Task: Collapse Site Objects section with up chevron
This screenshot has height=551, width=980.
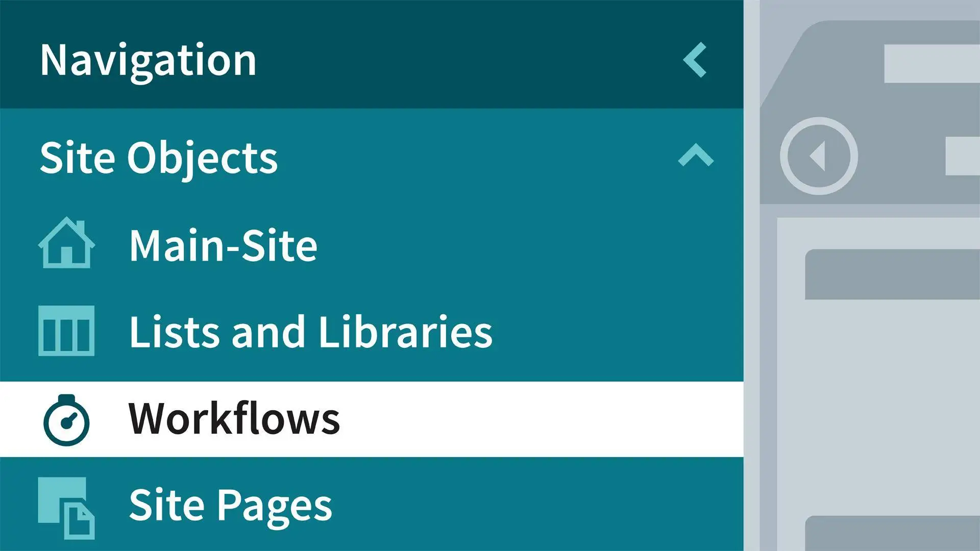Action: click(696, 155)
